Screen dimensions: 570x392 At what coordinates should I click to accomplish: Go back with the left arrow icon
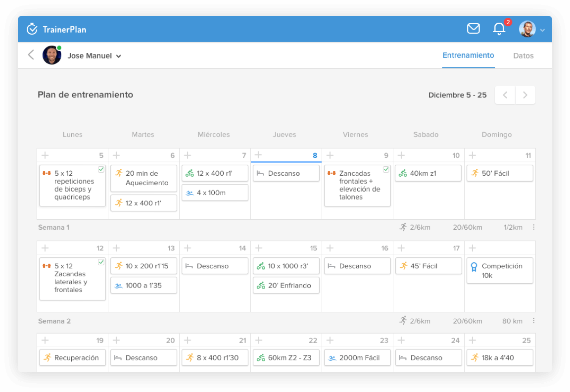[31, 55]
